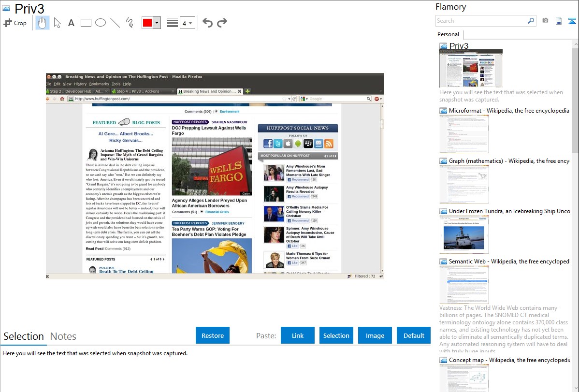Click the magnifier search icon

point(531,21)
